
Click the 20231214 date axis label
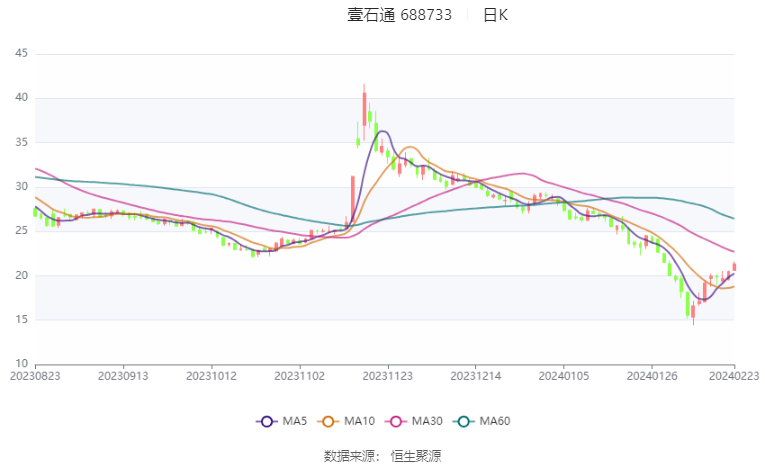[x=476, y=376]
